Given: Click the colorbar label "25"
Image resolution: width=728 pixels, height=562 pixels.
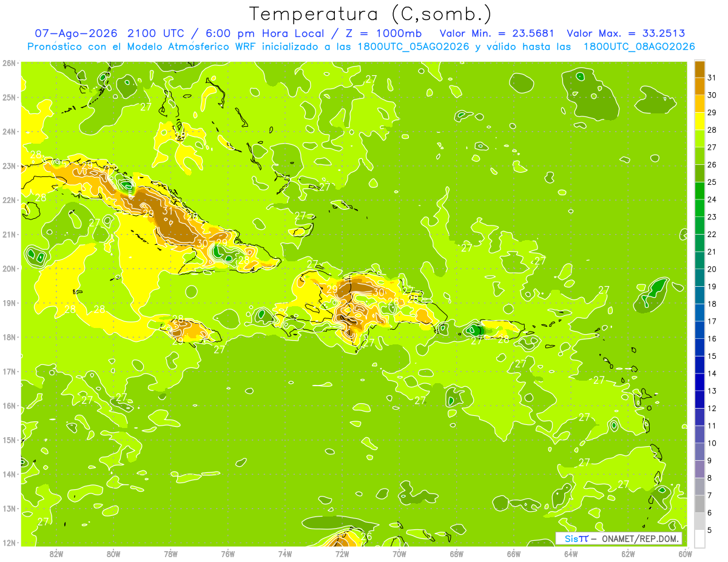Looking at the screenshot, I should tap(712, 182).
